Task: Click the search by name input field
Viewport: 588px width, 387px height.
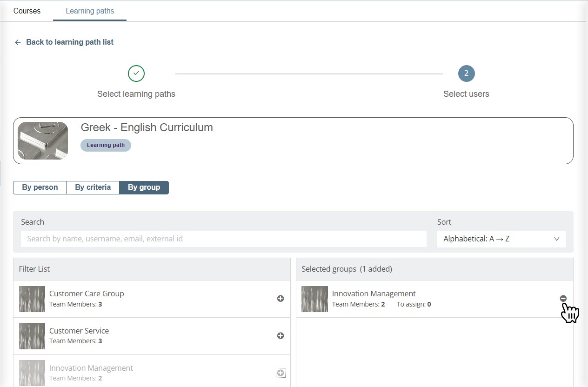Action: point(223,239)
